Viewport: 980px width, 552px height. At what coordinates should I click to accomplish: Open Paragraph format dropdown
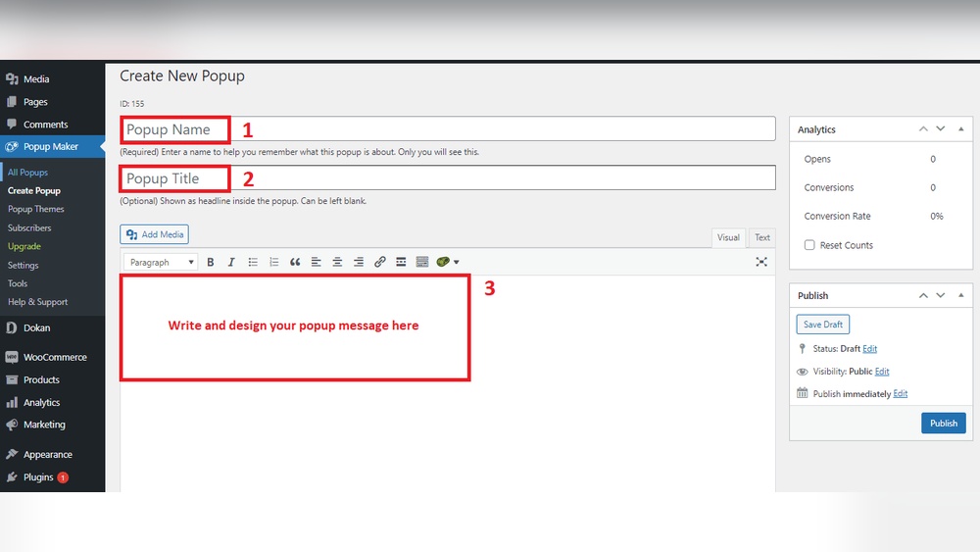(x=162, y=262)
